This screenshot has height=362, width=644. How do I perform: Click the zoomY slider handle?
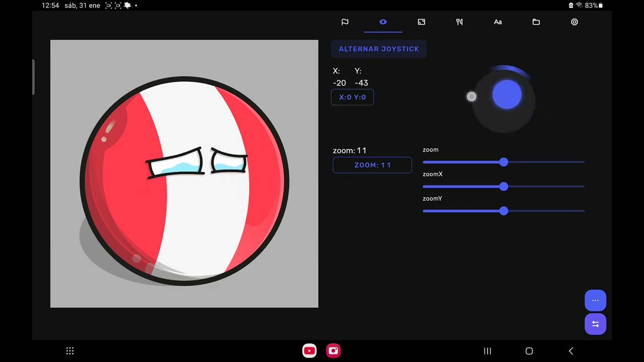pos(504,211)
